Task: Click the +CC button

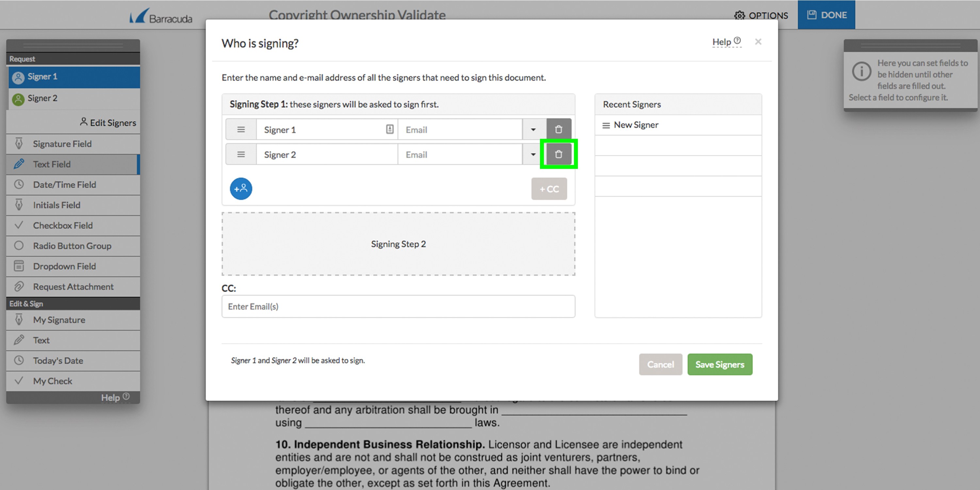Action: click(548, 189)
